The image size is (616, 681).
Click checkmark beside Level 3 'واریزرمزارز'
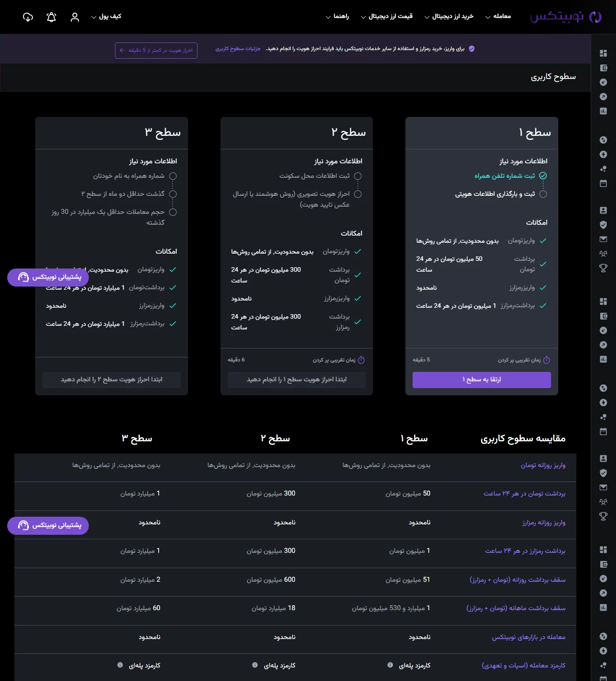click(173, 306)
